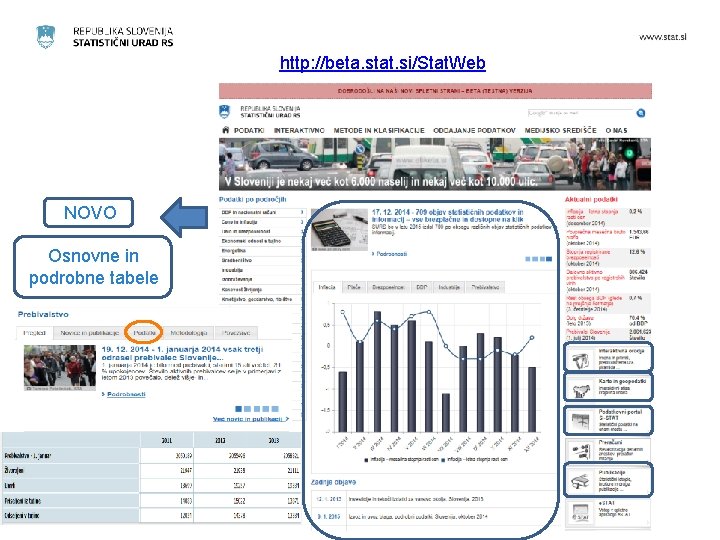This screenshot has width=720, height=540.
Task: Switch to Industrija chart tab
Action: (449, 287)
